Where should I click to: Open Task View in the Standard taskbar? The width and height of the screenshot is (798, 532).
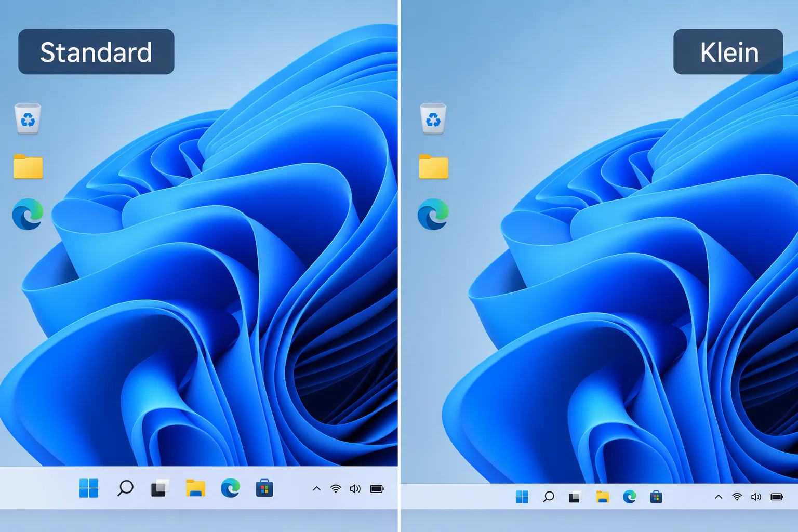click(x=160, y=488)
